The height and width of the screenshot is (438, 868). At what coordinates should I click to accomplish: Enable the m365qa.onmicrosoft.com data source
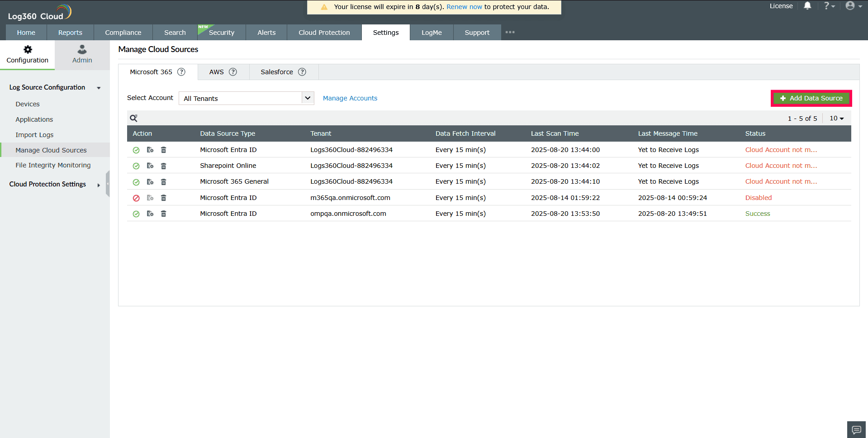click(x=136, y=198)
